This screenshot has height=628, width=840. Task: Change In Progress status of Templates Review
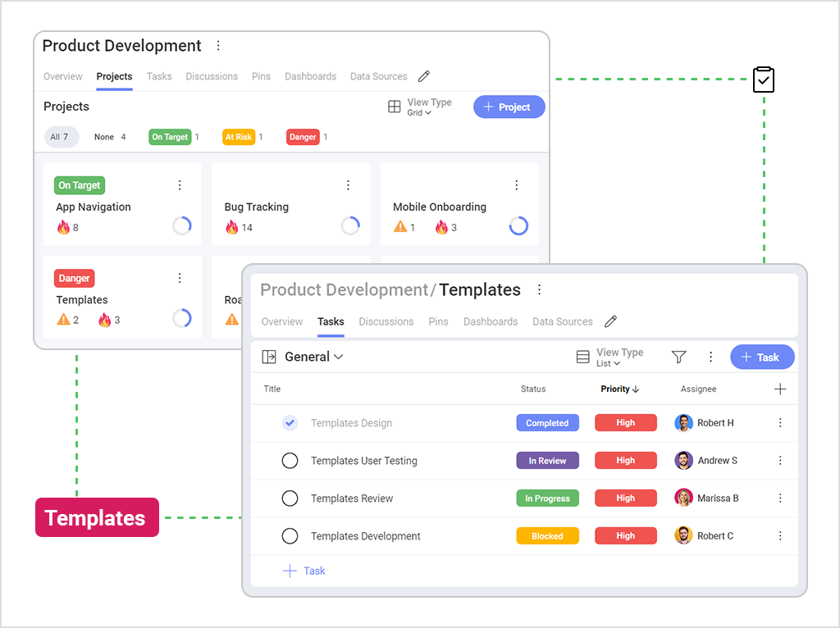click(x=547, y=498)
